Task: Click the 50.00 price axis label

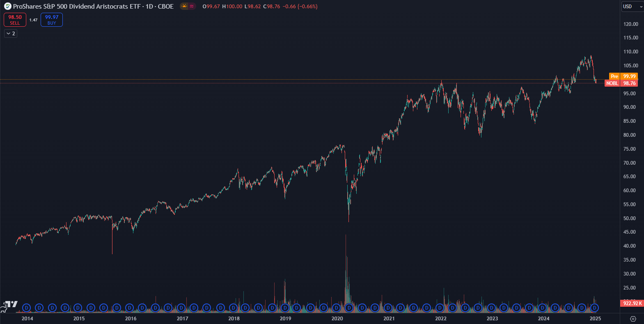Action: [629, 218]
